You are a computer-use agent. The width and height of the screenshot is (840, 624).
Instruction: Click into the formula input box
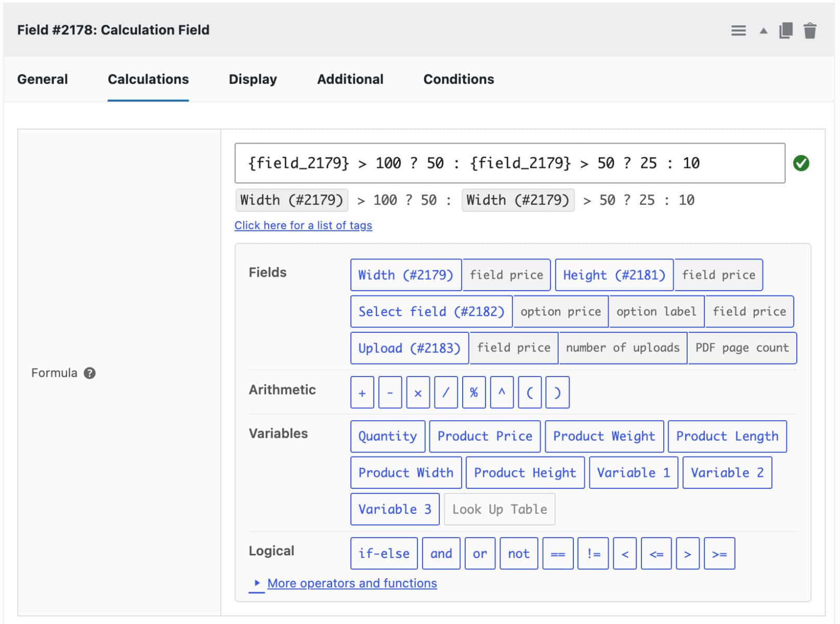point(510,163)
